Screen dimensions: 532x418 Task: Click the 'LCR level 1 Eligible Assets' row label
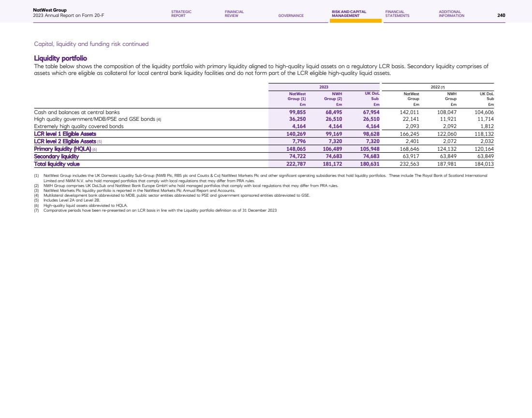pos(65,134)
